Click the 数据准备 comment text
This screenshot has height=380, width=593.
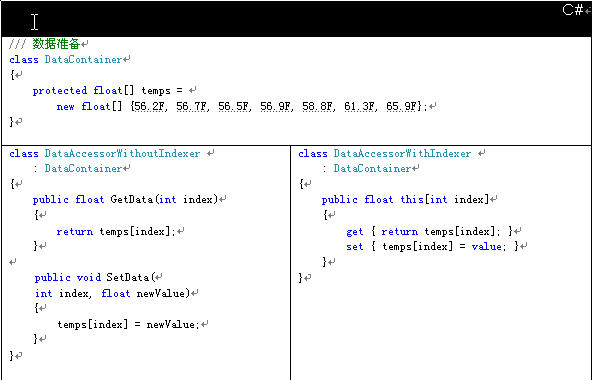point(56,44)
